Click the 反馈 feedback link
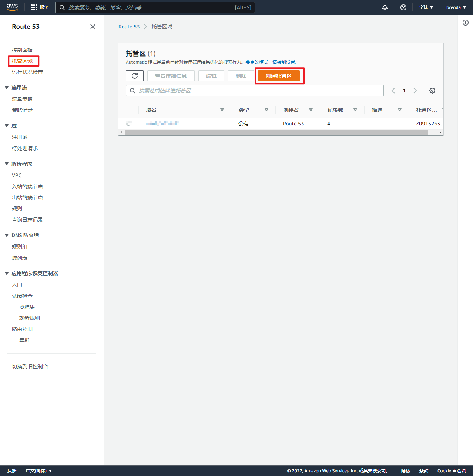The height and width of the screenshot is (476, 473). coord(12,471)
